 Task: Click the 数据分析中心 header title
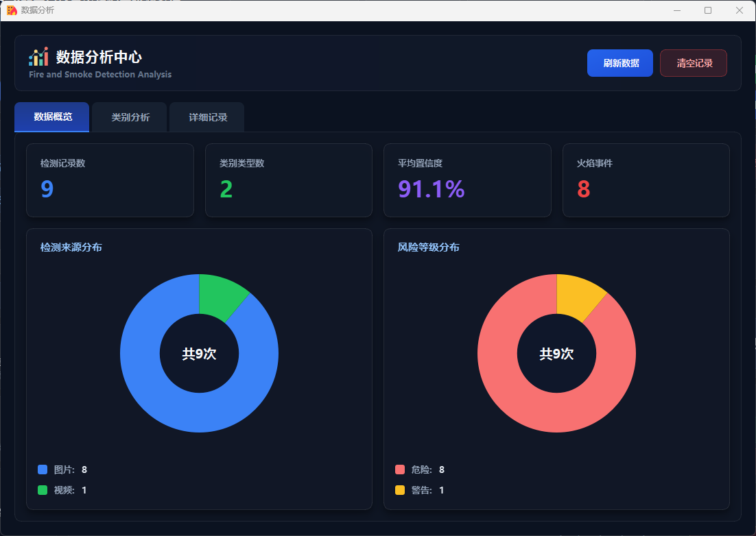(99, 57)
